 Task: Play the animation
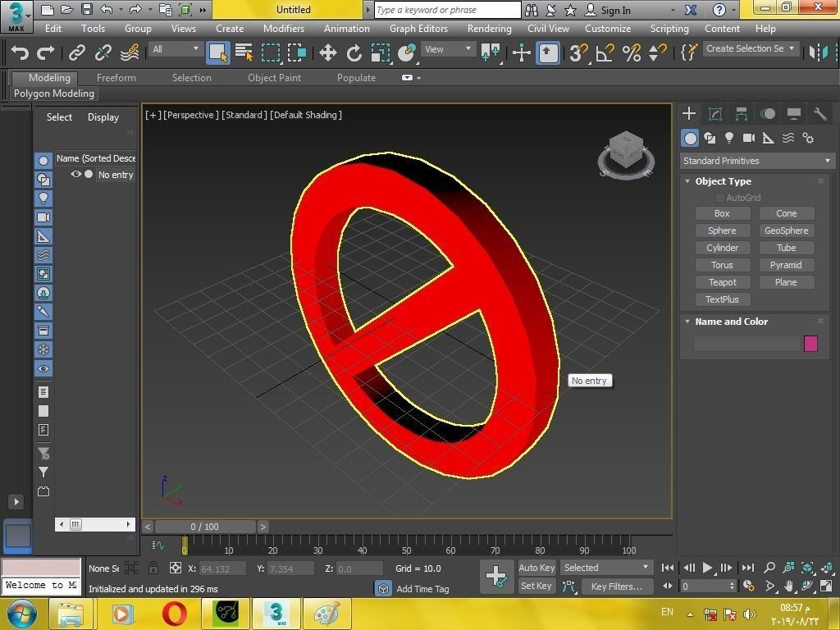(x=708, y=568)
